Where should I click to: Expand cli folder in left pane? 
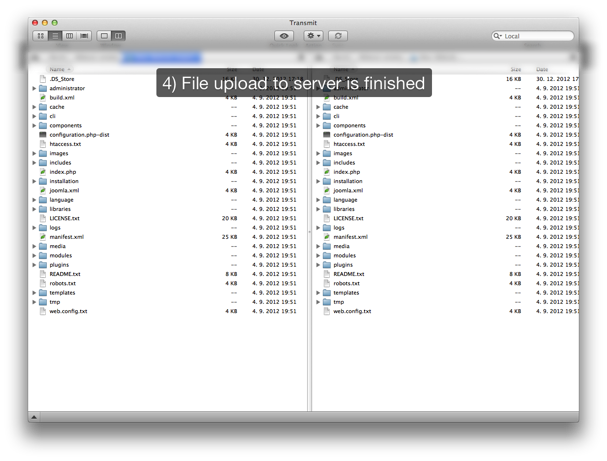[34, 116]
